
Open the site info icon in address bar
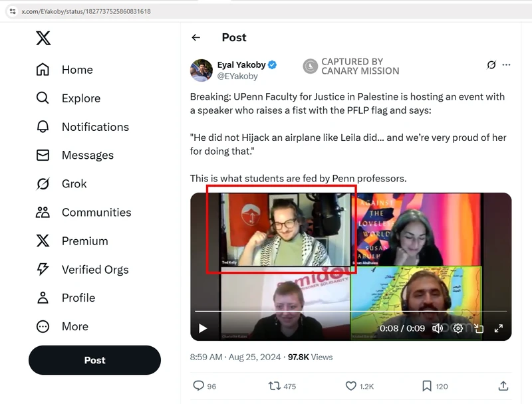click(12, 11)
